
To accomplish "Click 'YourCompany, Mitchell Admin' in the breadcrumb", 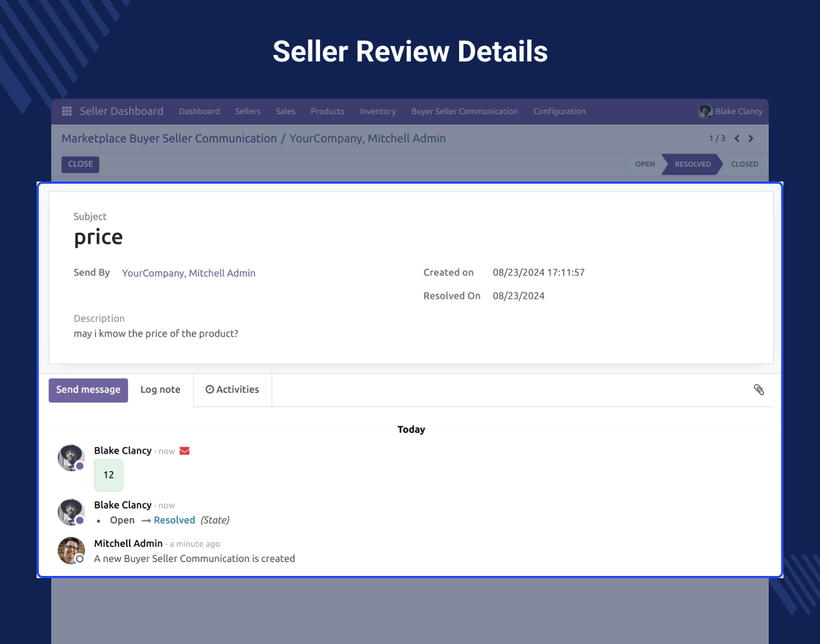I will click(368, 138).
